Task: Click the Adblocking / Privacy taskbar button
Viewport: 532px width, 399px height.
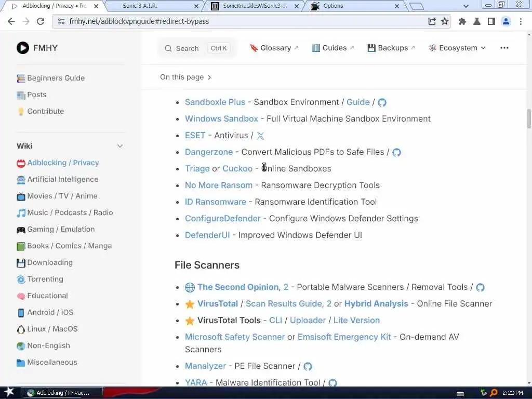Action: (62, 393)
